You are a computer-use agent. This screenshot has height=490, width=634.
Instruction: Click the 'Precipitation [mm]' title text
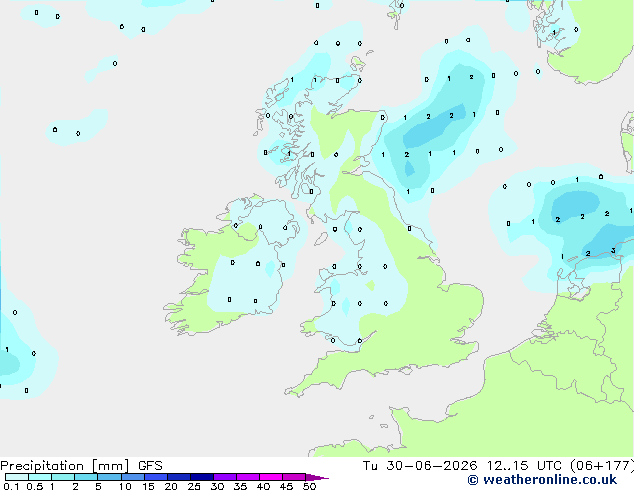click(x=64, y=466)
